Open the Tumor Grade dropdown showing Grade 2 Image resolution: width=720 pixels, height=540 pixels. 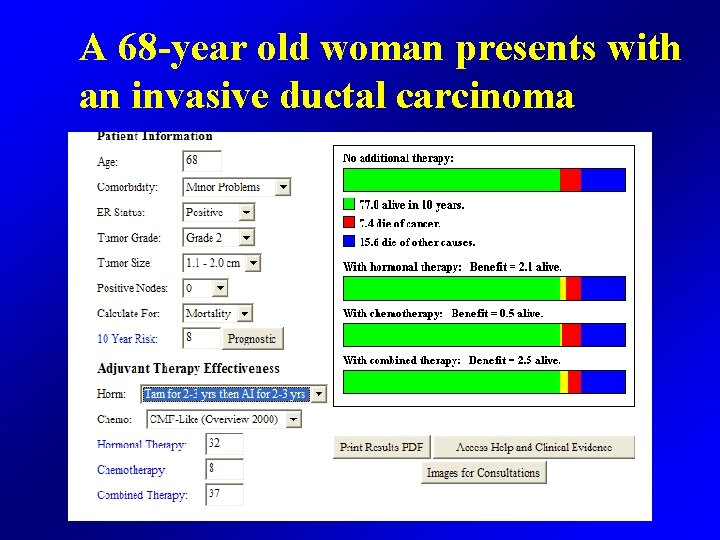click(219, 237)
